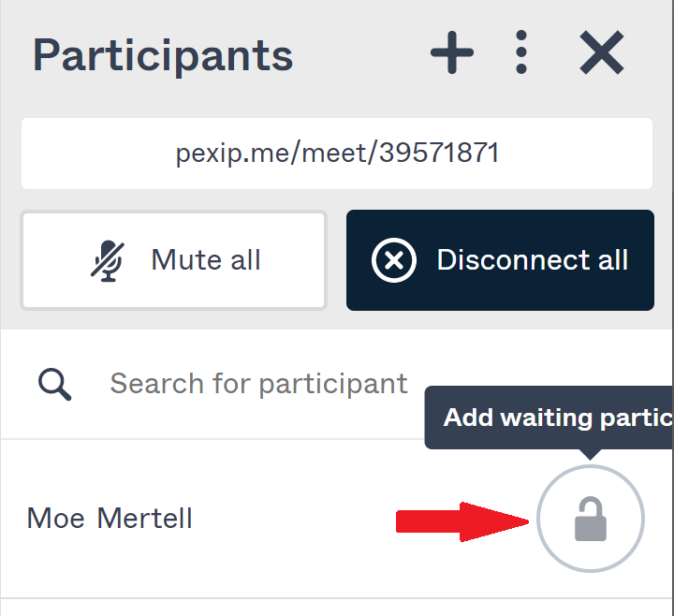674x616 pixels.
Task: Click the "Mute all" text label
Action: [206, 260]
